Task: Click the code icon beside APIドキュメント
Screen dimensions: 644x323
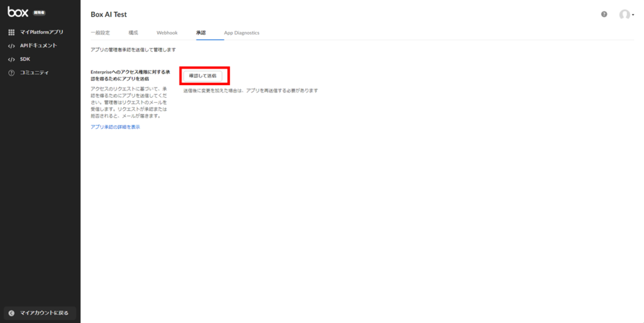Action: [x=11, y=46]
